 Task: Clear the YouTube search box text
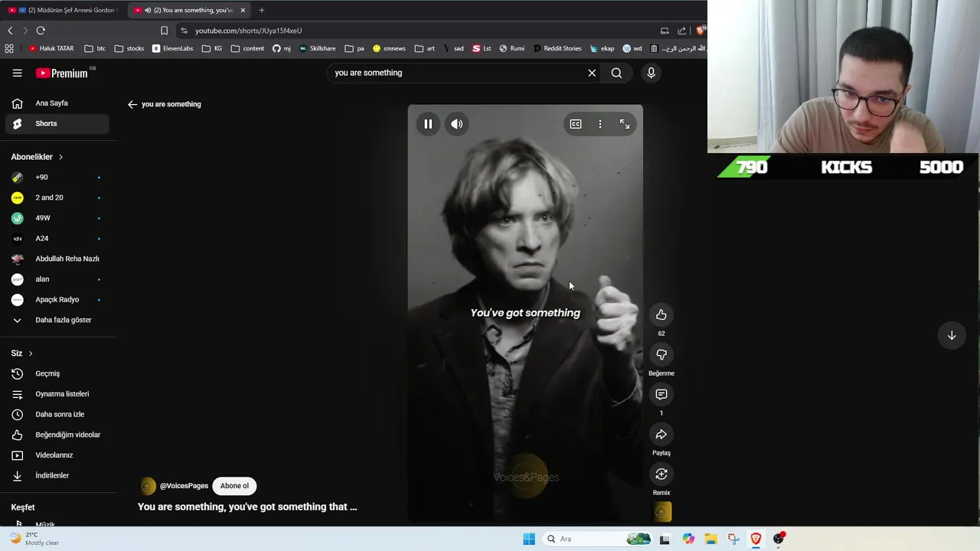(592, 73)
